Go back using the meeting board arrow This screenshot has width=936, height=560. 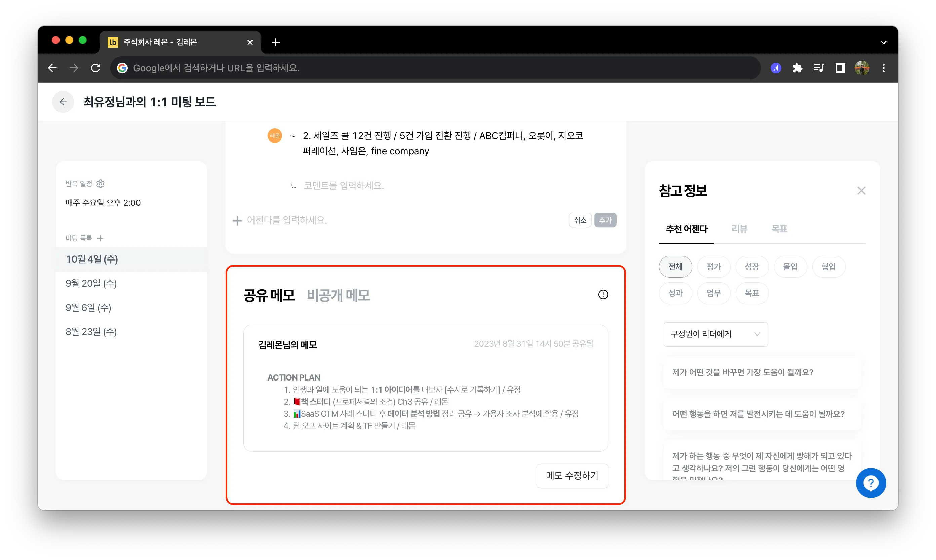pyautogui.click(x=63, y=102)
